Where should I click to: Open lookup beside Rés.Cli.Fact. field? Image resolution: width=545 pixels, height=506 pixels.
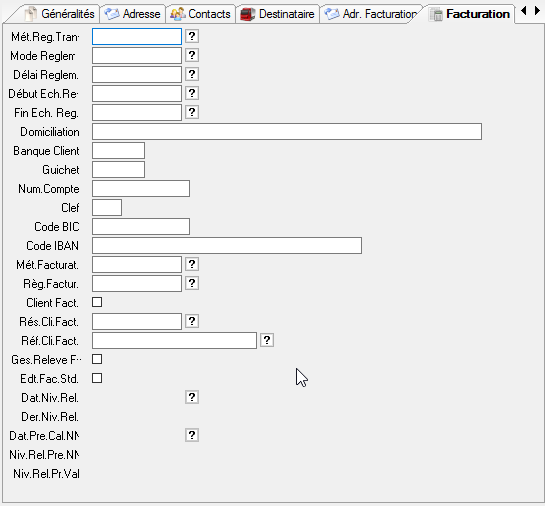192,321
